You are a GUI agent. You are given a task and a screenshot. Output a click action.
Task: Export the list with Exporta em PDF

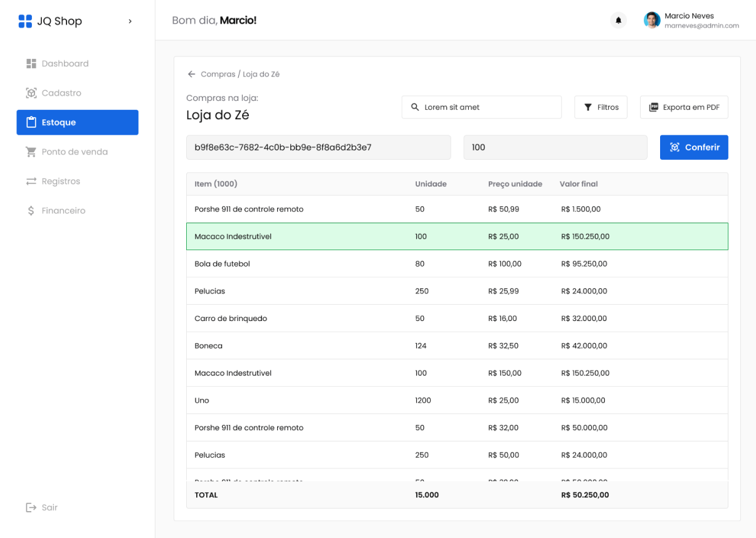[x=684, y=107]
